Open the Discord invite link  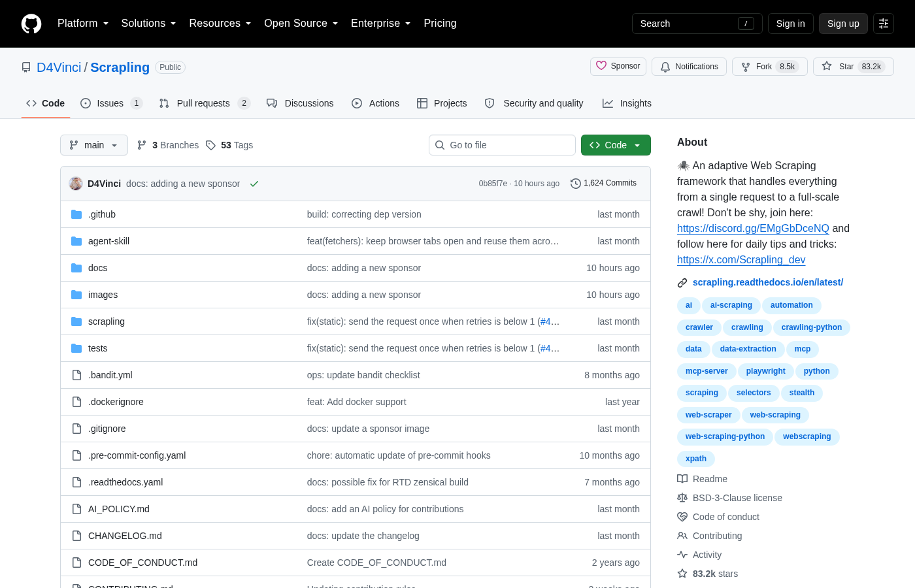[753, 229]
